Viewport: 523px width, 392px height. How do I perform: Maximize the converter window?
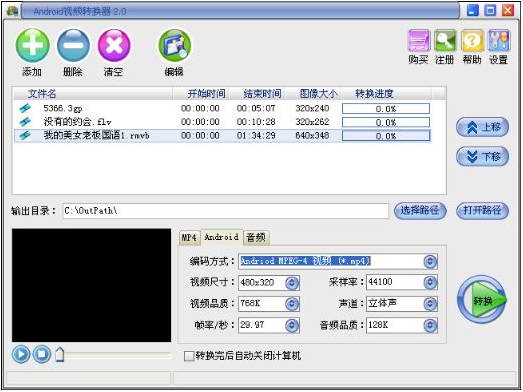[x=490, y=11]
